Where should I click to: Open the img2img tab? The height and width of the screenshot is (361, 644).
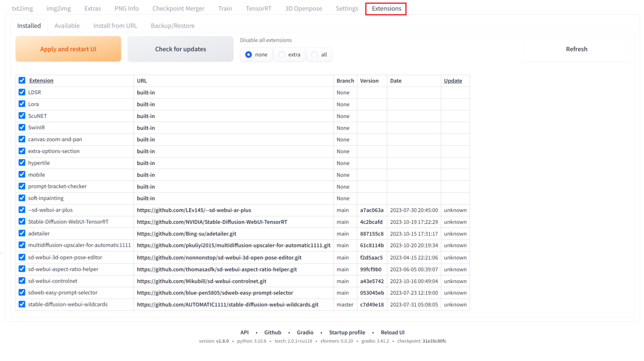[x=58, y=8]
